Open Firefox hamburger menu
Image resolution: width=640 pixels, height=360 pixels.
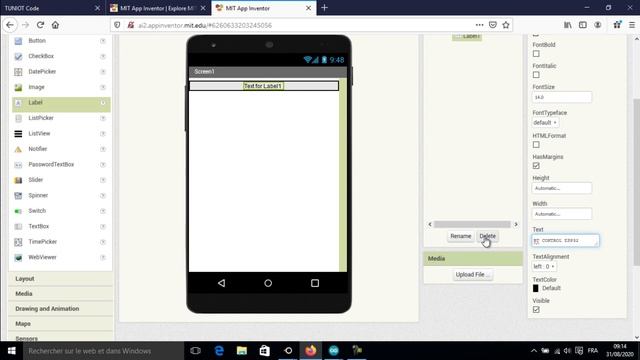click(632, 25)
